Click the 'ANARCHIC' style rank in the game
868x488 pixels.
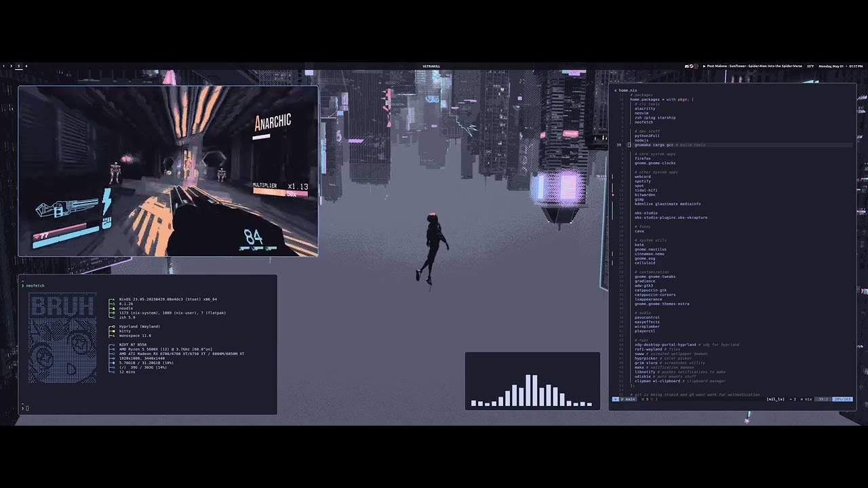(x=273, y=123)
